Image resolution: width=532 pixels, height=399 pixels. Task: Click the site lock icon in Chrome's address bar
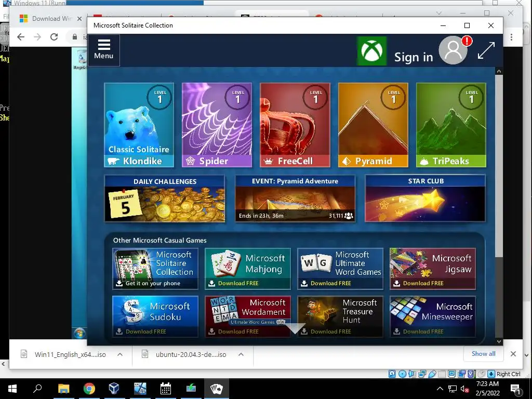pos(75,37)
